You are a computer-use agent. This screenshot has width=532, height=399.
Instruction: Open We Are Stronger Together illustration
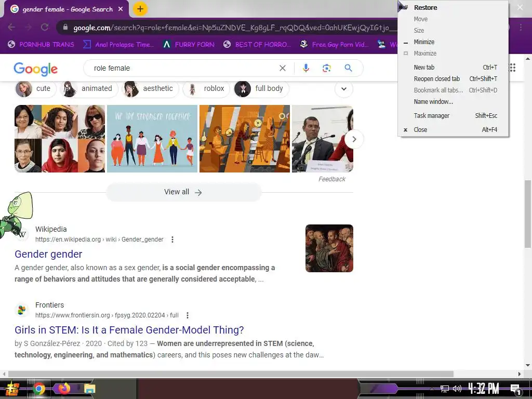pyautogui.click(x=152, y=139)
